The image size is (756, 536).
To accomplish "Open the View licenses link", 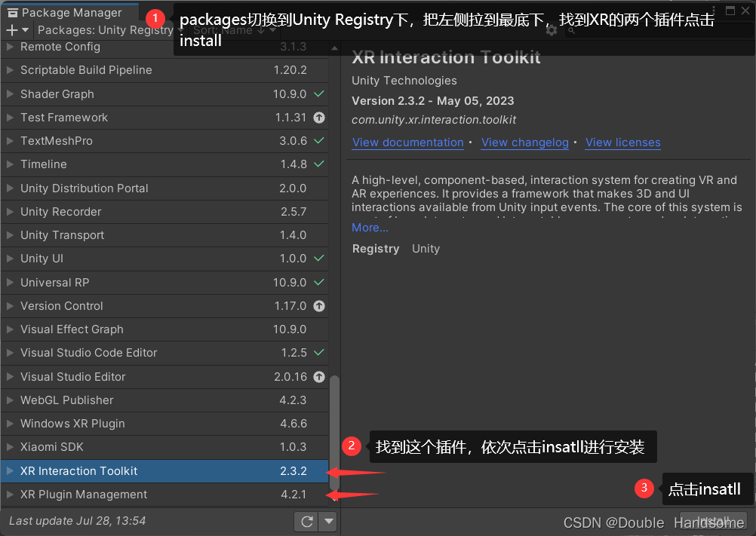I will pos(623,142).
